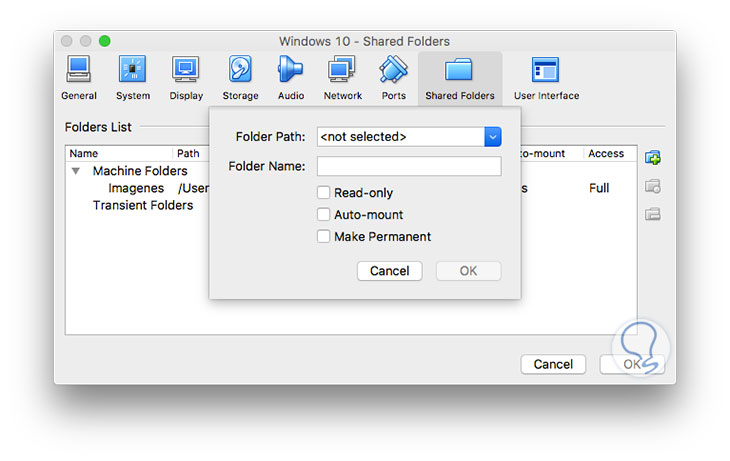The image size is (730, 461).
Task: Click the add shared folder icon
Action: tap(653, 158)
